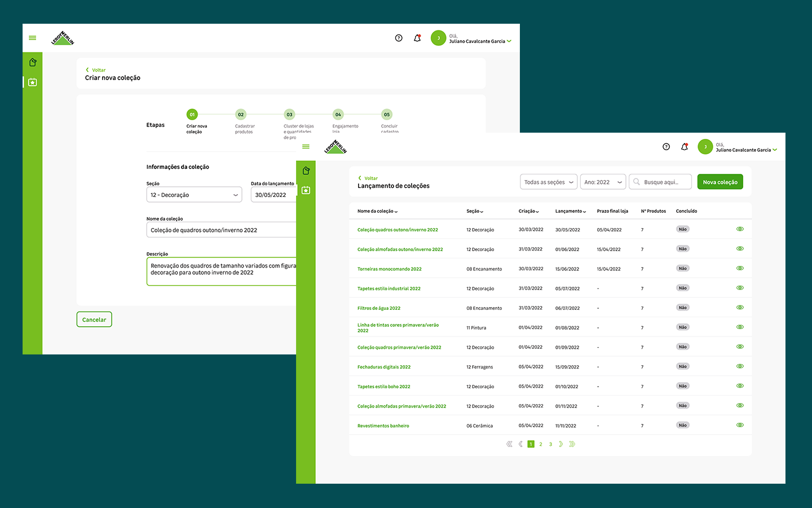View Tapetes estilo boho 2022 eye icon
The image size is (812, 508).
[x=740, y=386]
